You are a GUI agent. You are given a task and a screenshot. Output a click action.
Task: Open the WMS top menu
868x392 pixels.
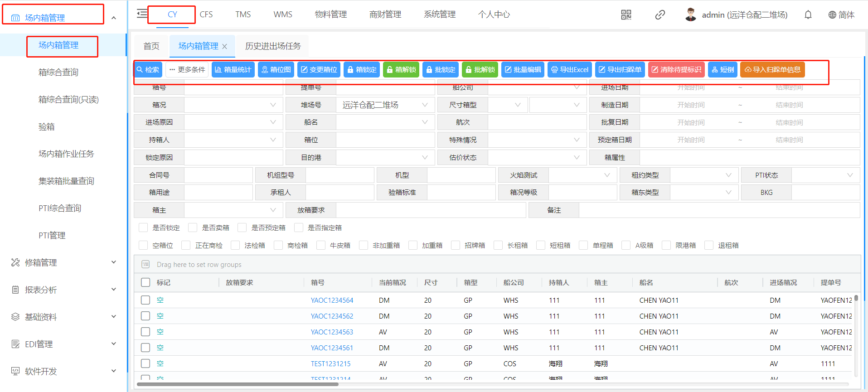click(x=283, y=15)
